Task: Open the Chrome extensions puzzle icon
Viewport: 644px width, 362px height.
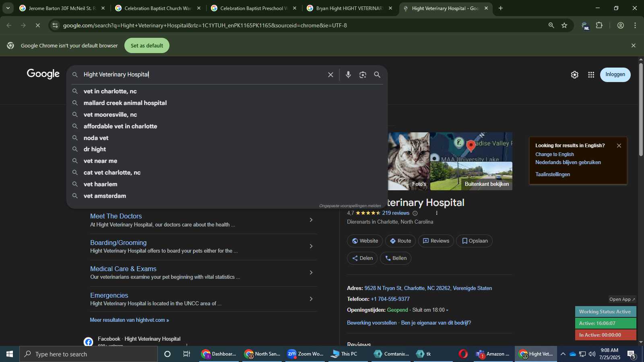Action: [599, 25]
